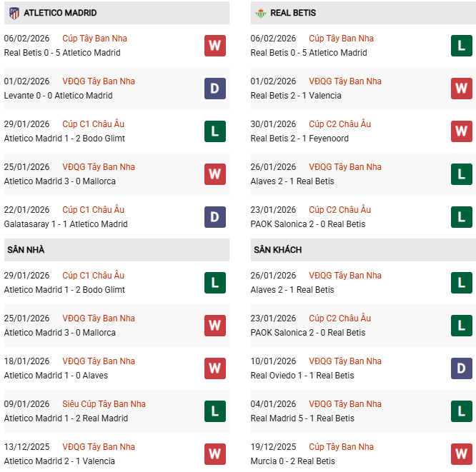Open Cúp Tây Ban Nha link dated 19/12/2025

pyautogui.click(x=341, y=447)
